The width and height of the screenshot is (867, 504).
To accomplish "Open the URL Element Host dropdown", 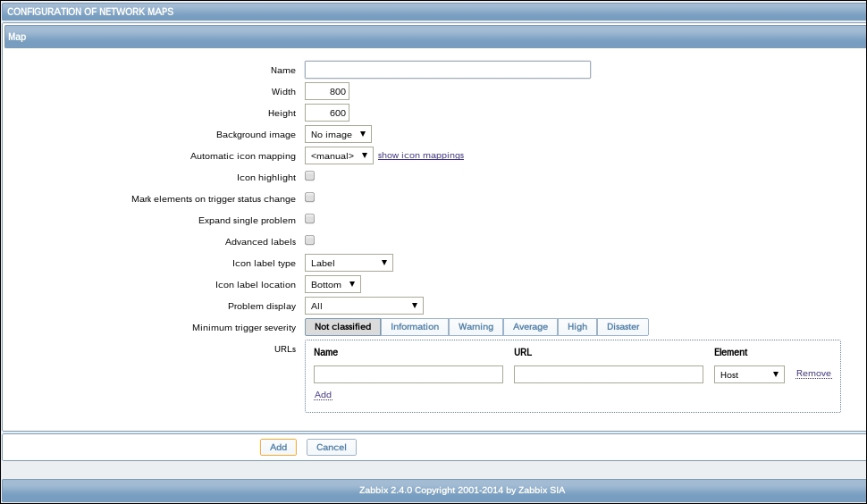I will point(749,374).
